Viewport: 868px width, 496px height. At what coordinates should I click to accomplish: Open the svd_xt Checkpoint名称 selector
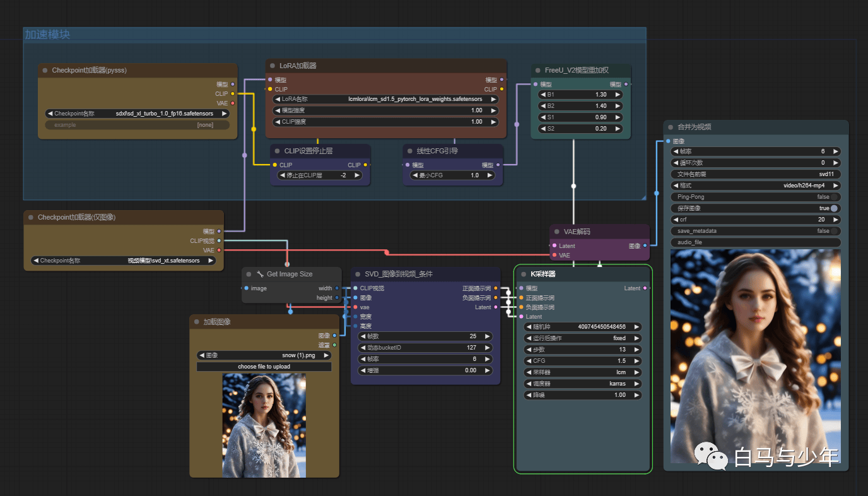tap(124, 260)
